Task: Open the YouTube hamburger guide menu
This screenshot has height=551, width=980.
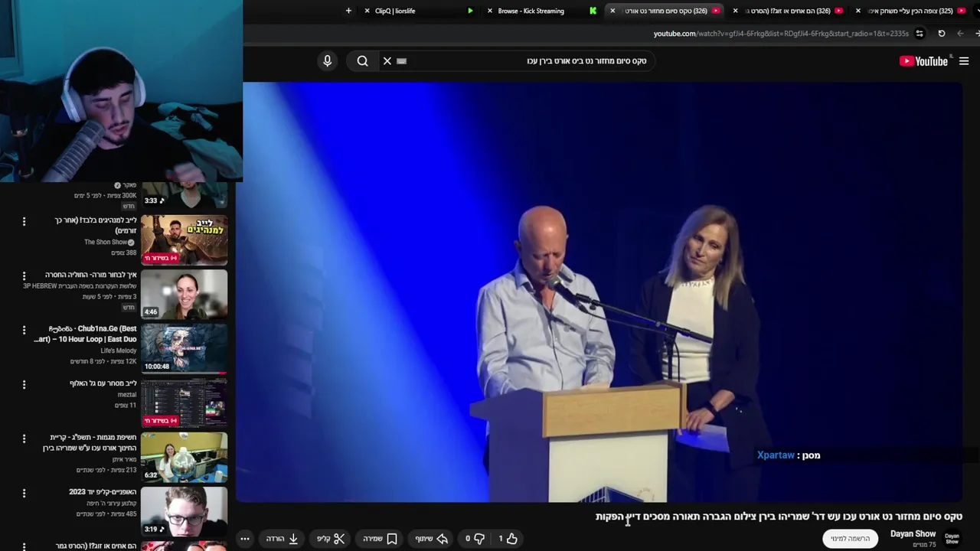Action: [964, 61]
